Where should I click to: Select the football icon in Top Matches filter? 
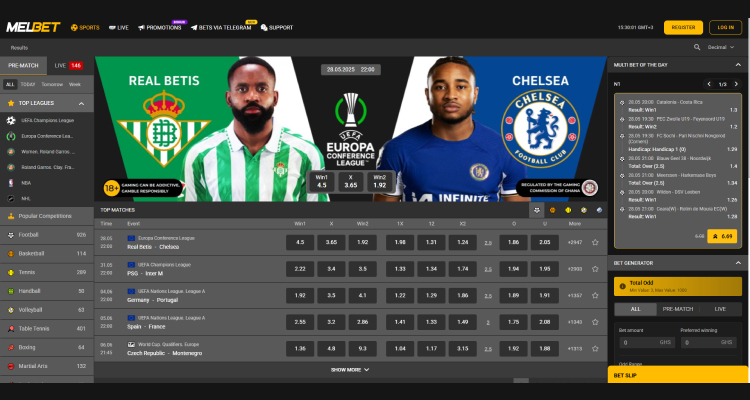coord(537,210)
